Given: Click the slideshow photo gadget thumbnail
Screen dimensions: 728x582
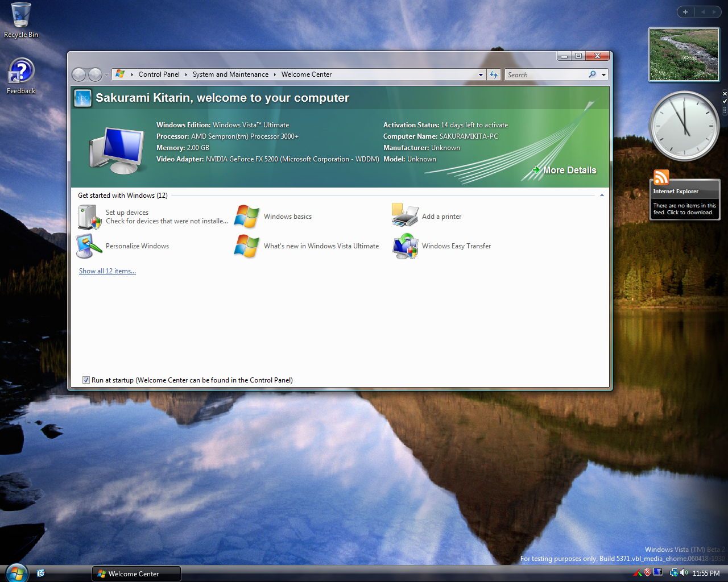Looking at the screenshot, I should click(x=684, y=55).
